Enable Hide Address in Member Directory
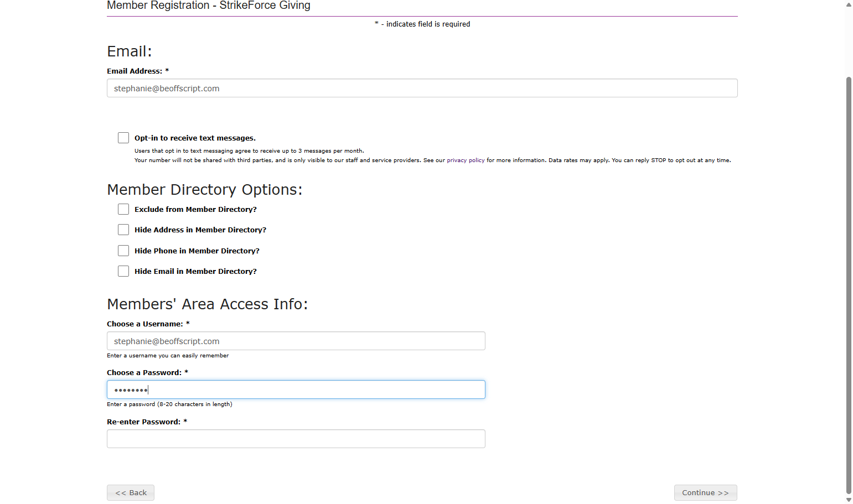 pos(123,230)
